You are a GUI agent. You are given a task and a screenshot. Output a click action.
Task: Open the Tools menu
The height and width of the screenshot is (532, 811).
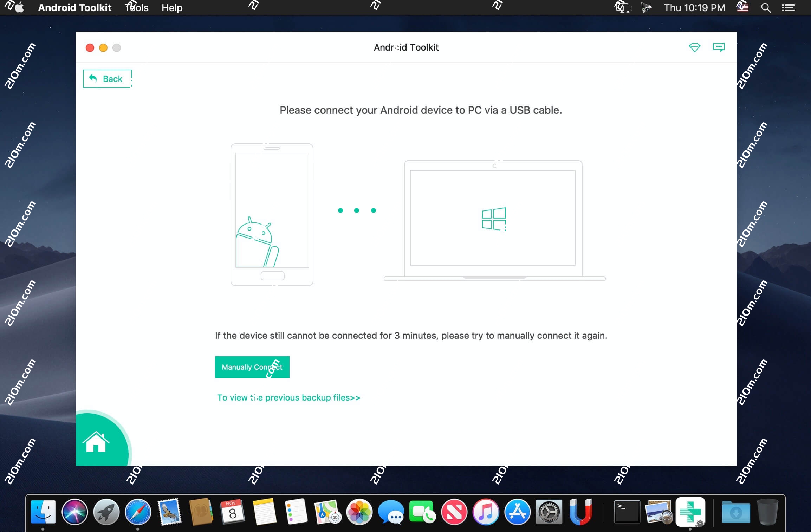pos(136,7)
